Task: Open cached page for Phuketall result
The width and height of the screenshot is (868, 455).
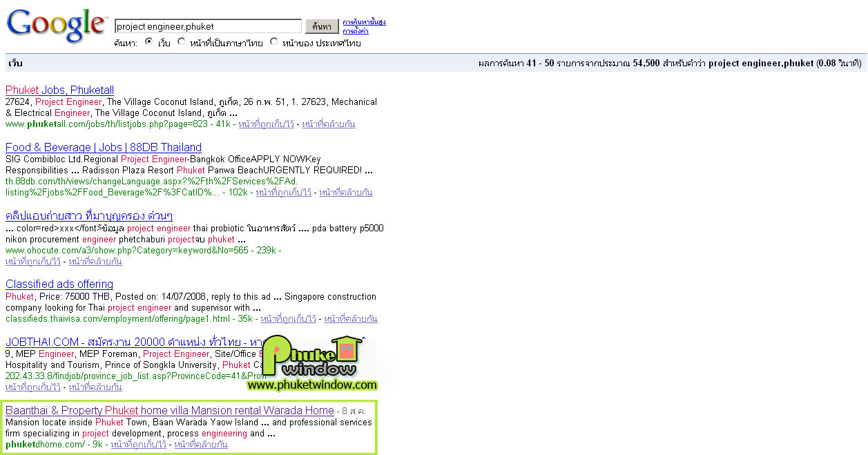Action: [x=266, y=124]
